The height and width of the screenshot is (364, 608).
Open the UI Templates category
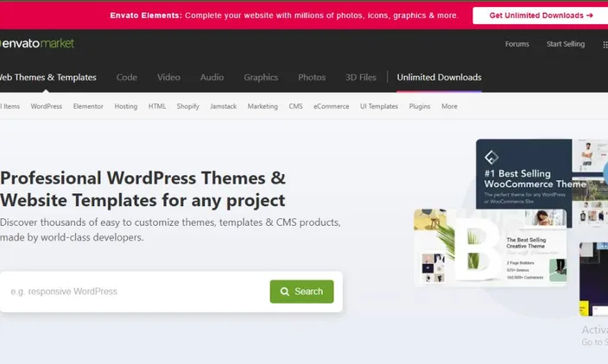pyautogui.click(x=379, y=106)
